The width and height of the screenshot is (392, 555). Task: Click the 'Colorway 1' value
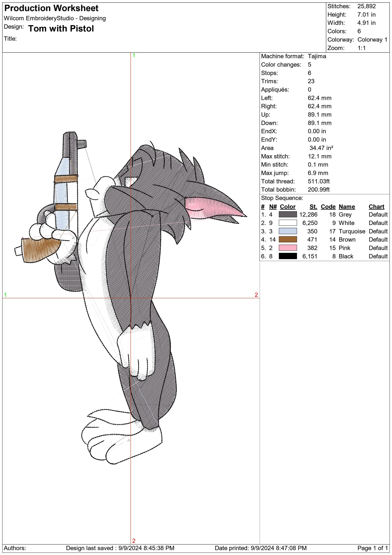click(x=372, y=39)
